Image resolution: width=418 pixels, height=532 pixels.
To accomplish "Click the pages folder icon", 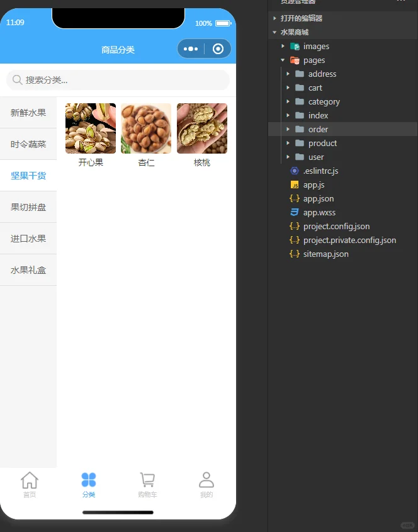I will (x=295, y=60).
